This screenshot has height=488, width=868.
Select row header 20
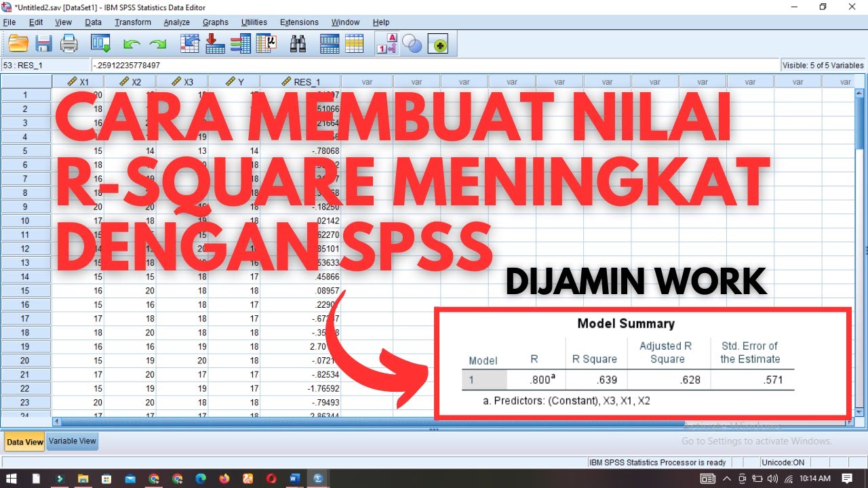pos(26,361)
